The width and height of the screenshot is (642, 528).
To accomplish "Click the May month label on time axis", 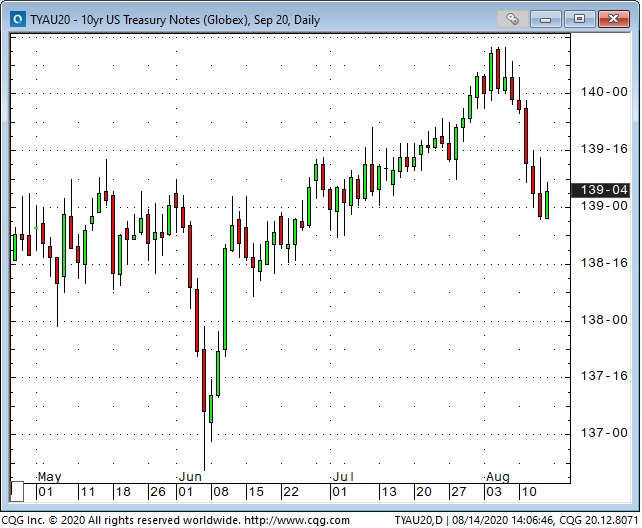I will coord(49,477).
